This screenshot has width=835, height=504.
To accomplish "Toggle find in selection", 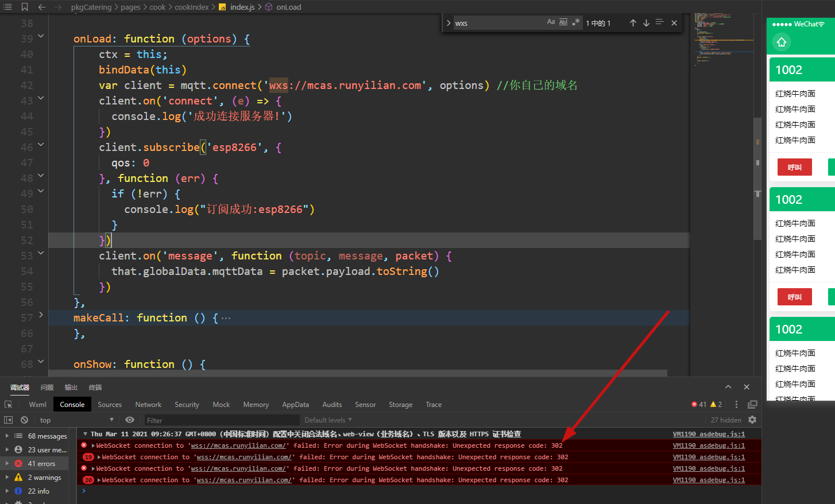I will click(659, 22).
